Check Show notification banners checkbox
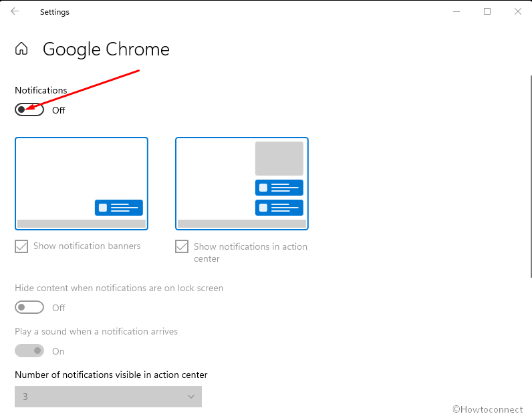This screenshot has width=532, height=420. pyautogui.click(x=21, y=246)
